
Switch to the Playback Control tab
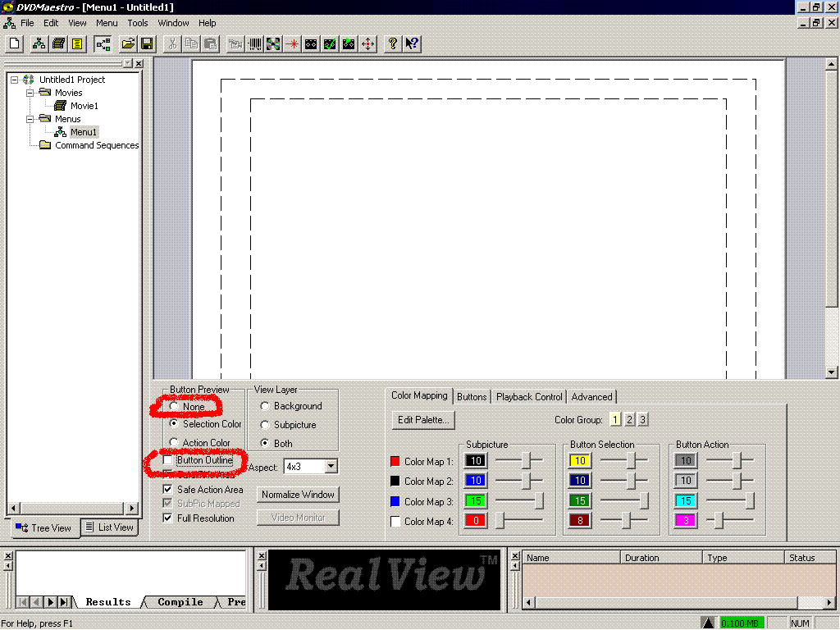coord(529,397)
